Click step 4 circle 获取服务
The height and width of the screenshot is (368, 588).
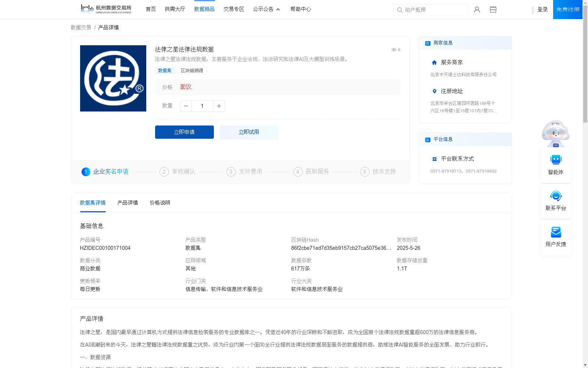[298, 172]
